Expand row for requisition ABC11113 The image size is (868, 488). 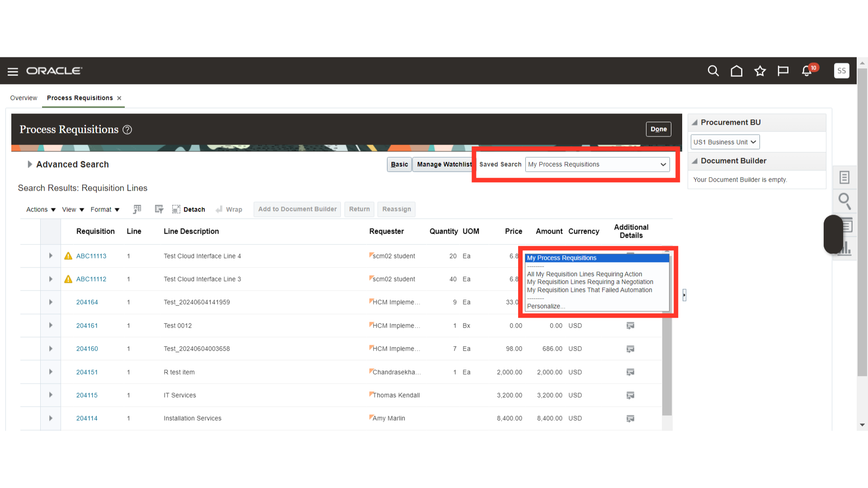(51, 256)
